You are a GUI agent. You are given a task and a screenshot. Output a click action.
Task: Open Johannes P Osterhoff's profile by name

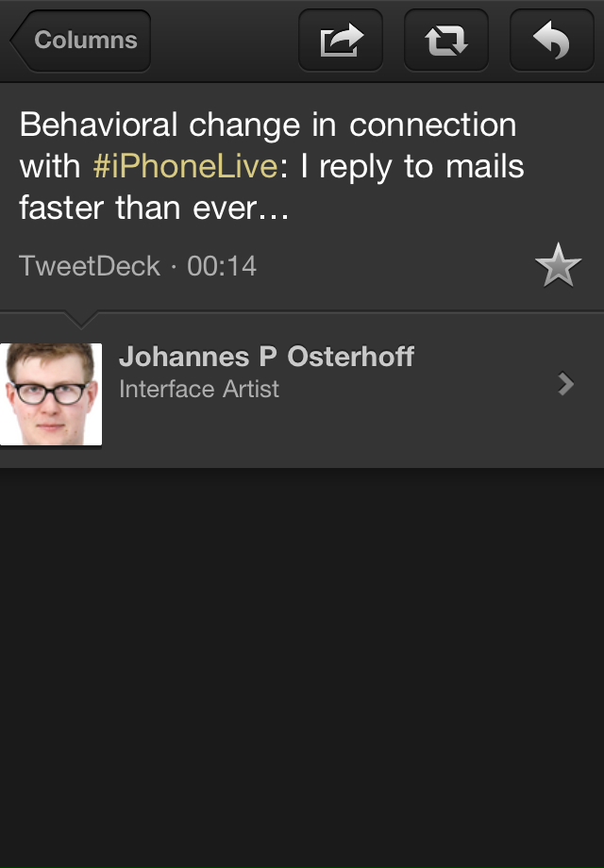point(266,358)
